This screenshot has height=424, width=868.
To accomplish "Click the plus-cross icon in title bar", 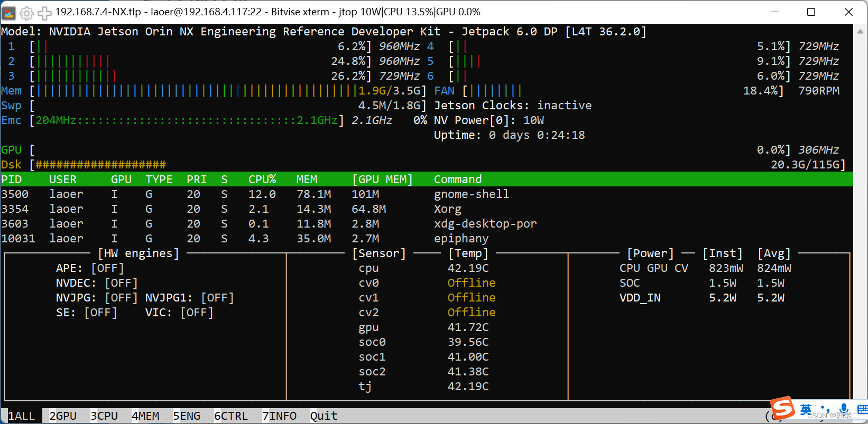I will coord(44,13).
